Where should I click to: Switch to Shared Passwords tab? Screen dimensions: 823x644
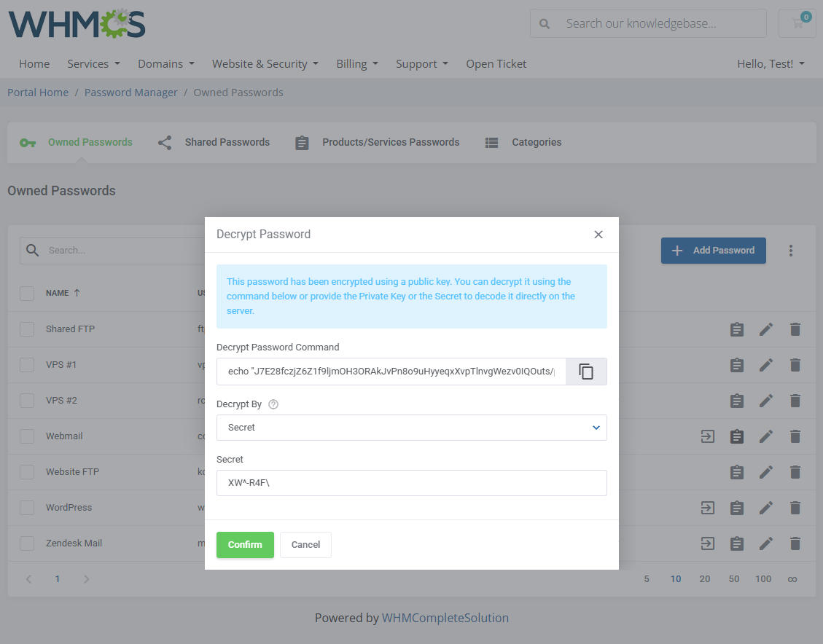pos(214,143)
